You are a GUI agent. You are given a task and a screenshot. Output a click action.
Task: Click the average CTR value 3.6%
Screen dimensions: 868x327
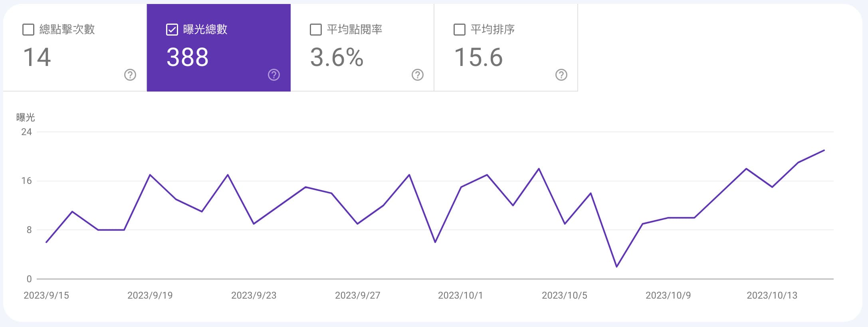(x=337, y=57)
